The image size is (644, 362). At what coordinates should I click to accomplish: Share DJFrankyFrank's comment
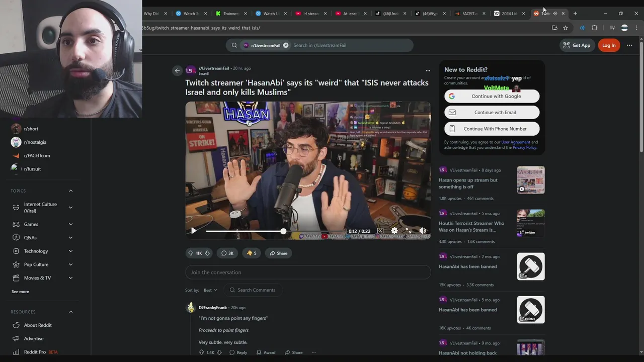293,352
